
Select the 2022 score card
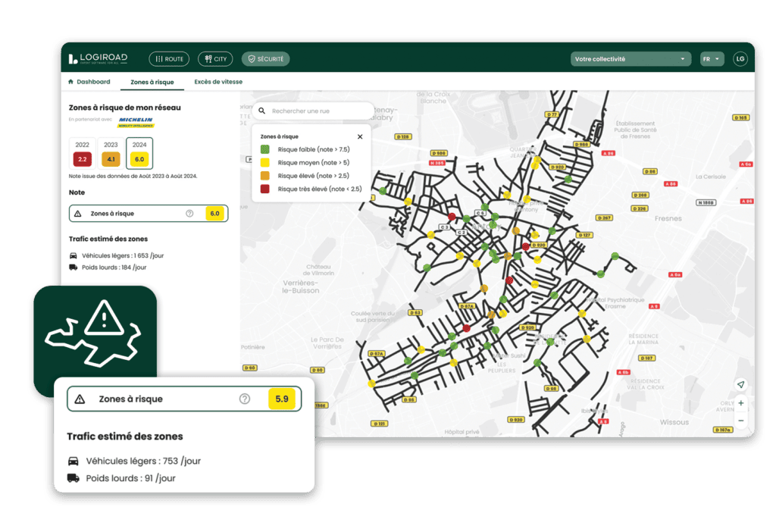coord(83,154)
